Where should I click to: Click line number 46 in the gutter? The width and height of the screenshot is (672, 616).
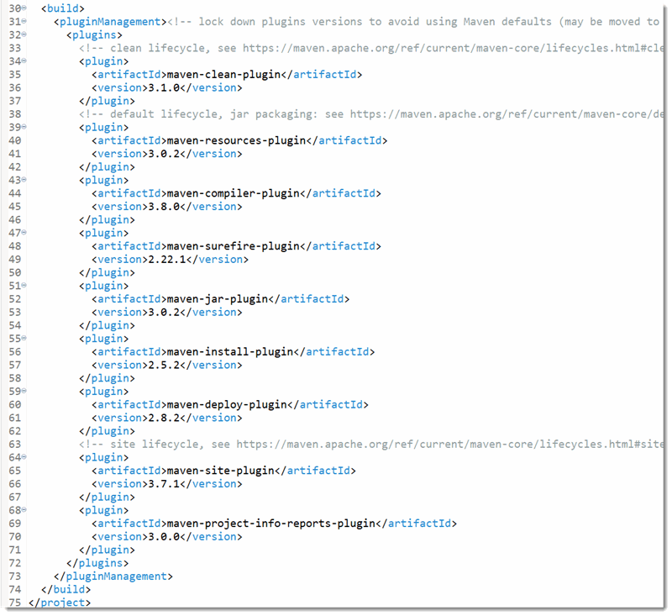click(x=14, y=220)
